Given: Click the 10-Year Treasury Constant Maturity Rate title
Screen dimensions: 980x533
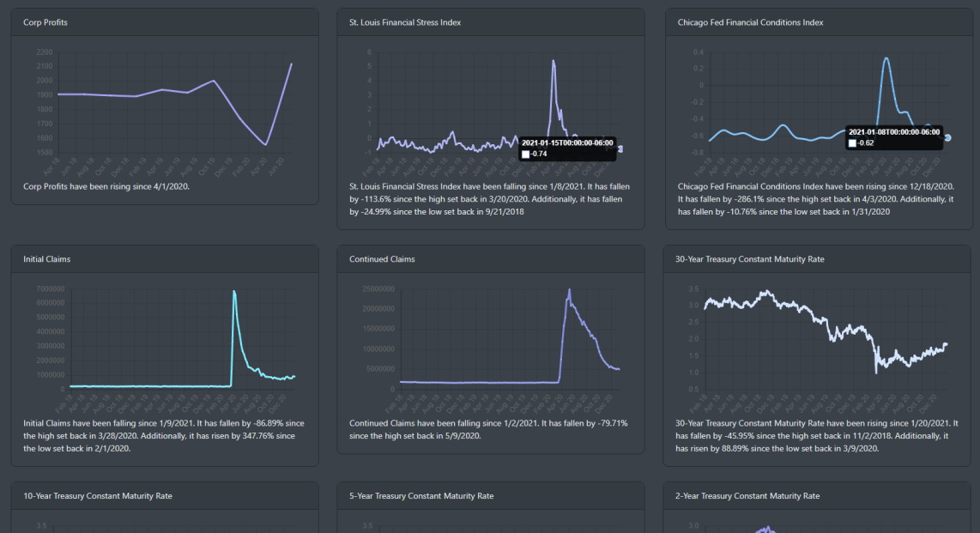Looking at the screenshot, I should (x=98, y=496).
